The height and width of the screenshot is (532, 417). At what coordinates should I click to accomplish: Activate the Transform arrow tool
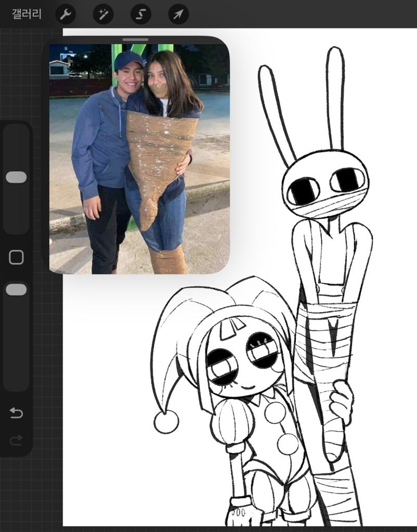pyautogui.click(x=178, y=14)
